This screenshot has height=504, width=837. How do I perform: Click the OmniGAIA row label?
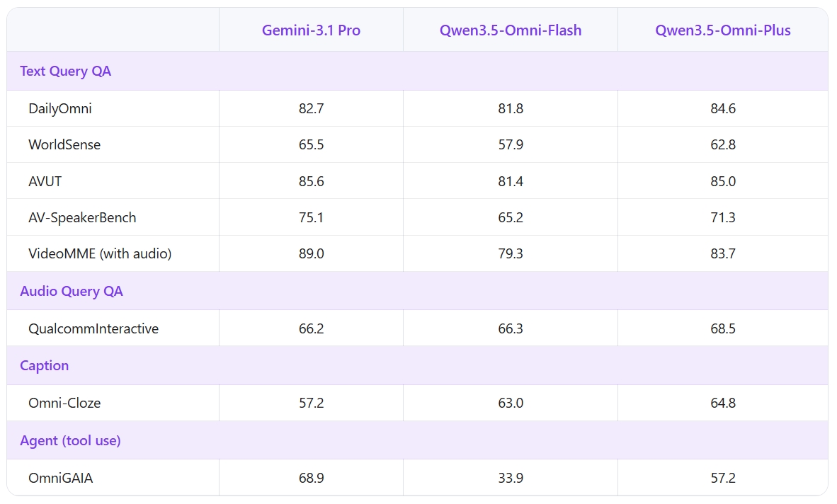61,478
